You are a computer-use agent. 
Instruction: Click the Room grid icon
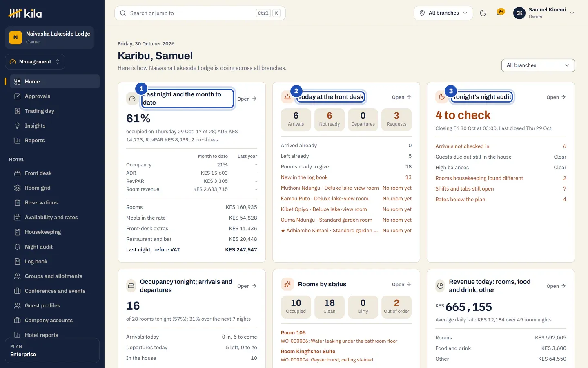(17, 188)
